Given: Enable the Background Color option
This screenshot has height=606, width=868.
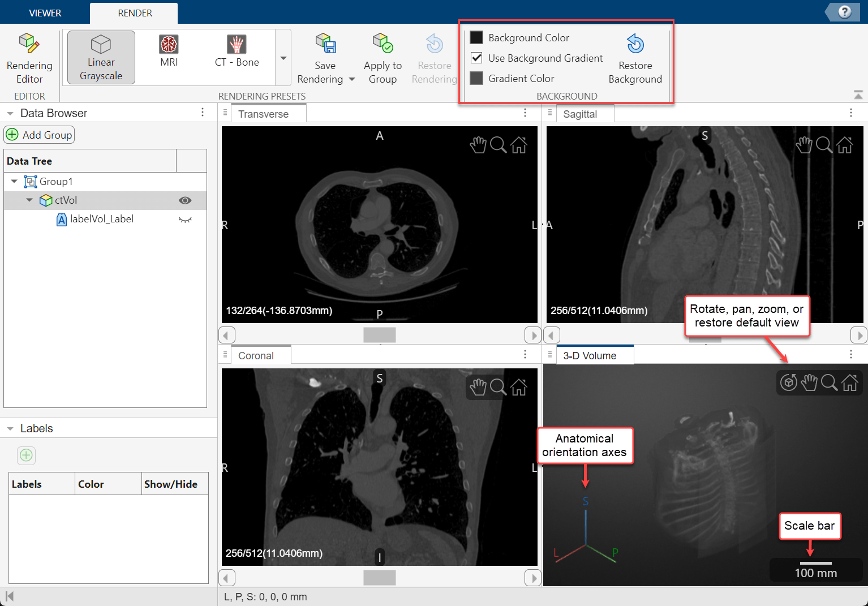Looking at the screenshot, I should pyautogui.click(x=476, y=37).
